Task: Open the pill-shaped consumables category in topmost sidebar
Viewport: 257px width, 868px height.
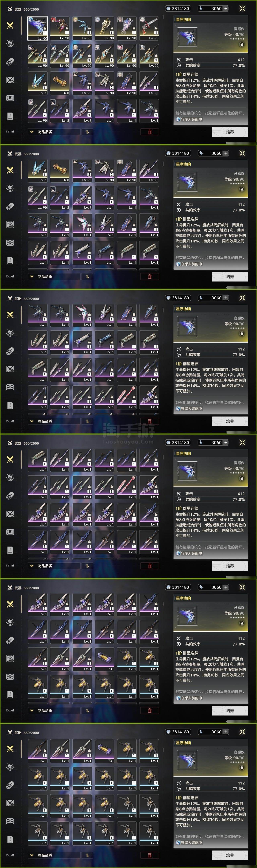Action: [x=10, y=62]
